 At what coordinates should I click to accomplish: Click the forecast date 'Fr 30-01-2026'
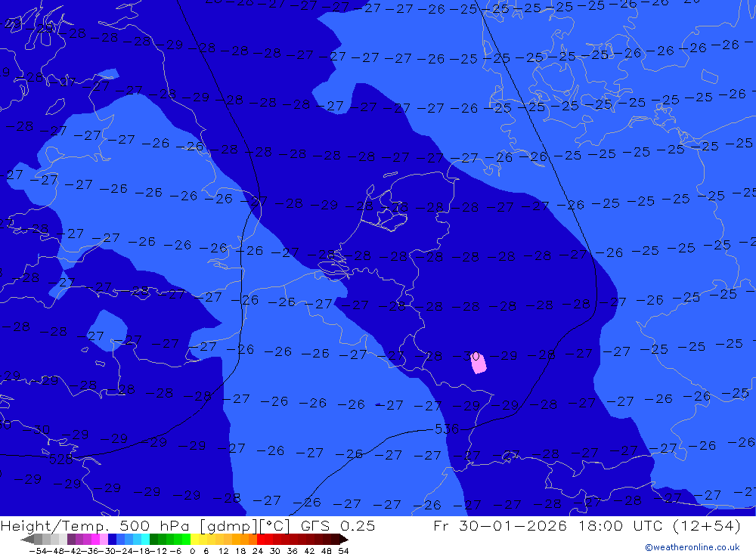tap(500, 525)
